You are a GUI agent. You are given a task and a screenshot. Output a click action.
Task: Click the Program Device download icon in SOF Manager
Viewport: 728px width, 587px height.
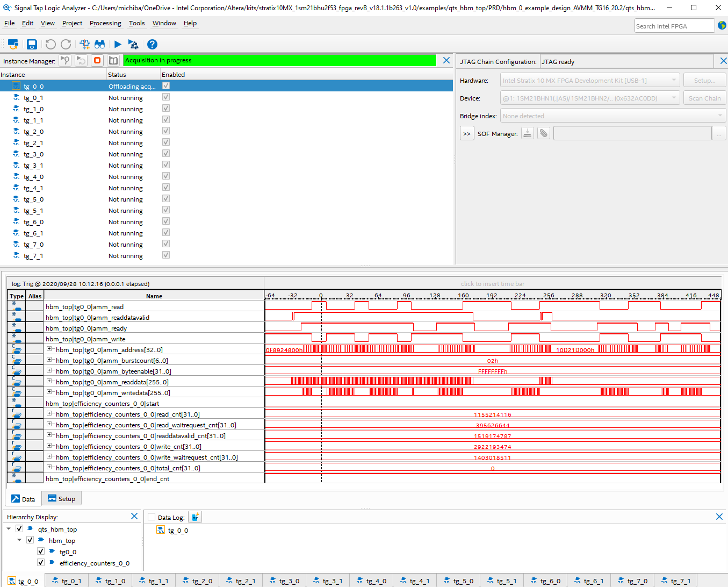click(527, 133)
